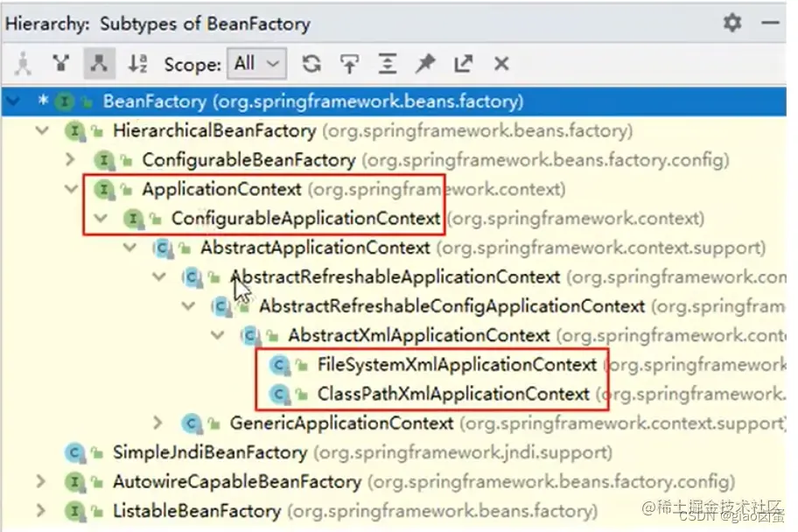Export hierarchy to text file
This screenshot has height=532, width=798.
(463, 64)
